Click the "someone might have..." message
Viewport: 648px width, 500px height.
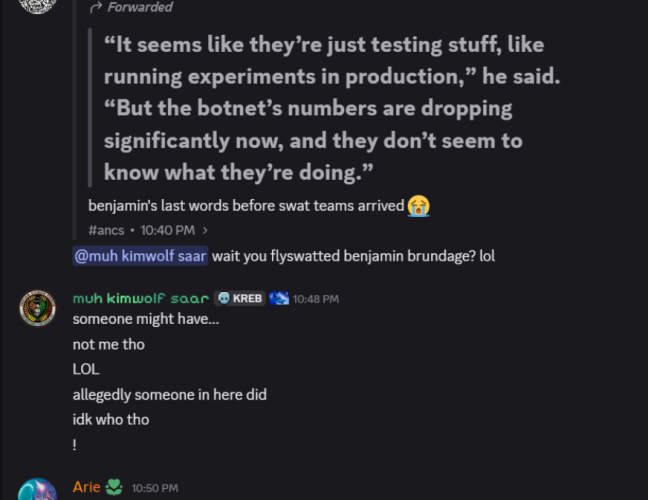pos(145,320)
